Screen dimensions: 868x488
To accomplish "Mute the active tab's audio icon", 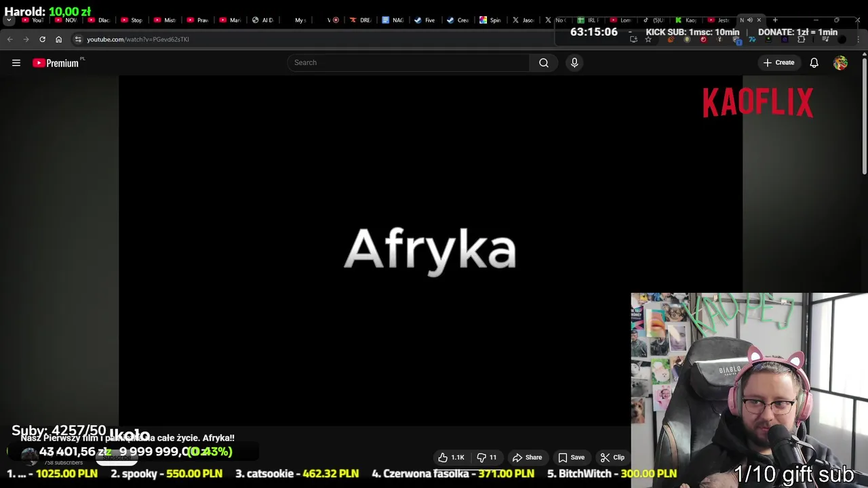I will pyautogui.click(x=750, y=20).
